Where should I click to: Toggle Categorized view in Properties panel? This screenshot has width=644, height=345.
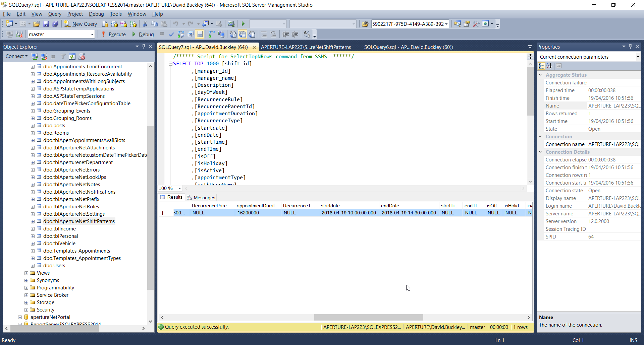pos(541,66)
